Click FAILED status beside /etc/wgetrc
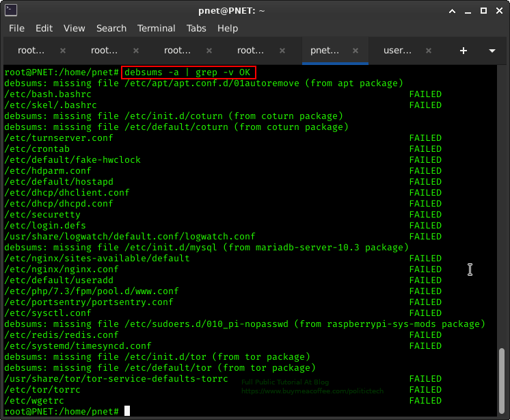This screenshot has width=510, height=420. tap(425, 401)
